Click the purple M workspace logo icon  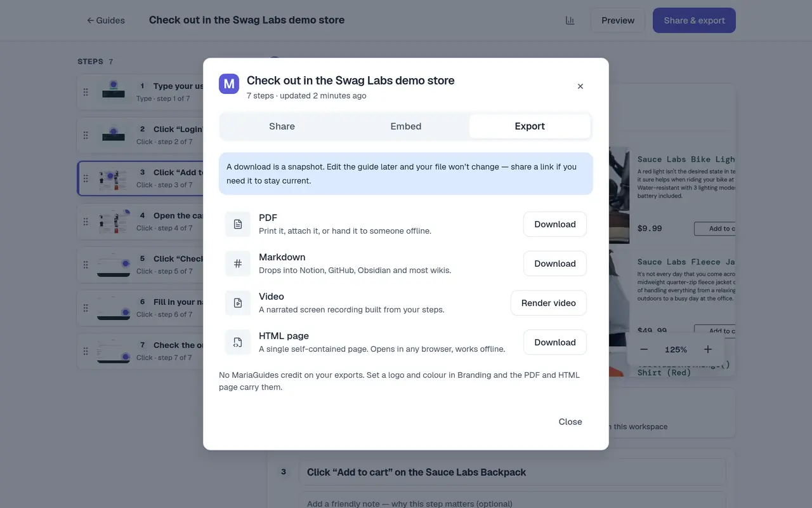(229, 84)
